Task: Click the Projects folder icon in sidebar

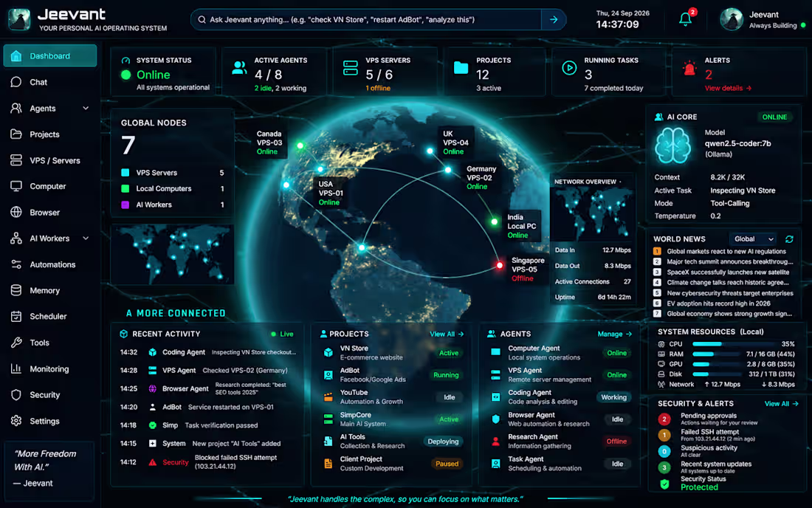Action: pyautogui.click(x=16, y=134)
